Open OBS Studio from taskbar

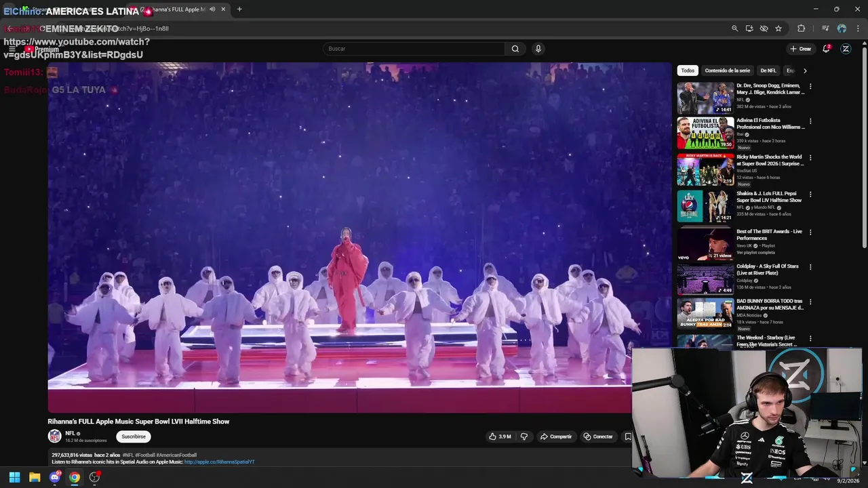coord(94,477)
